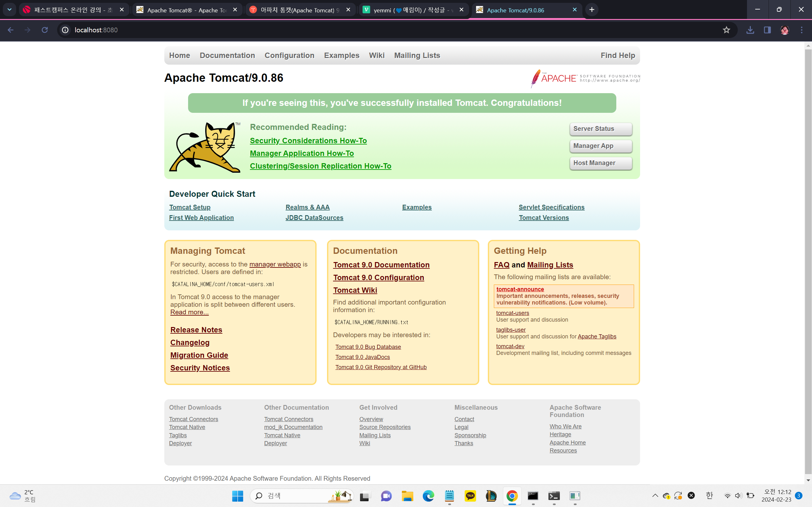Open KakaoTalk from the taskbar
Image resolution: width=812 pixels, height=507 pixels.
tap(470, 496)
